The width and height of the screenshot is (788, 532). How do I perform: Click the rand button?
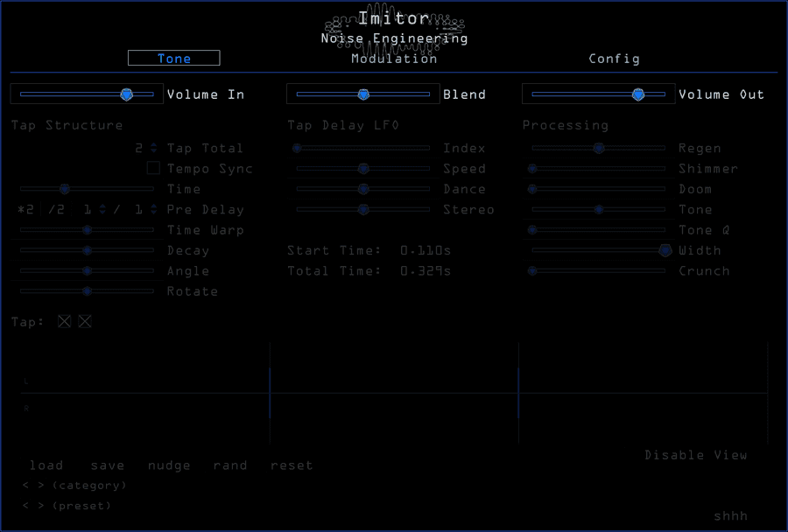230,465
